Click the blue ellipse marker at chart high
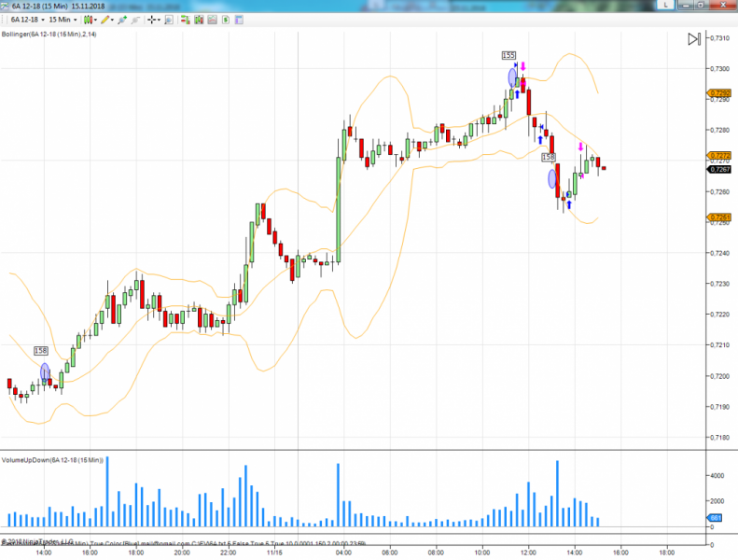This screenshot has width=738, height=560. (512, 77)
